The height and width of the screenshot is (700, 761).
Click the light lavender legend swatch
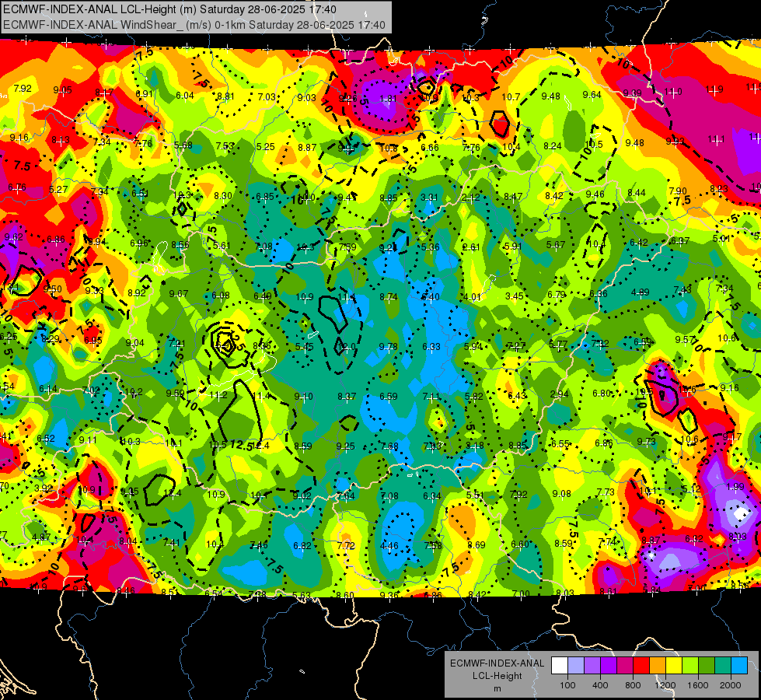(576, 666)
